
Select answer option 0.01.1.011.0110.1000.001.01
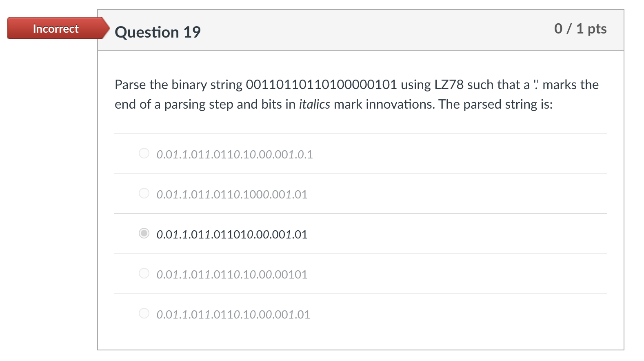coord(144,193)
